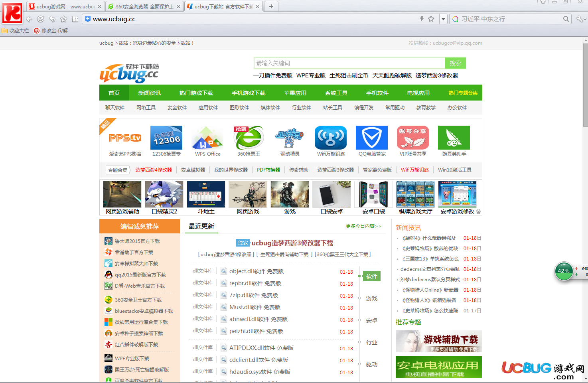Screen dimensions: 588x383
Task: Reload the page with the refresh icon
Action: (40, 19)
